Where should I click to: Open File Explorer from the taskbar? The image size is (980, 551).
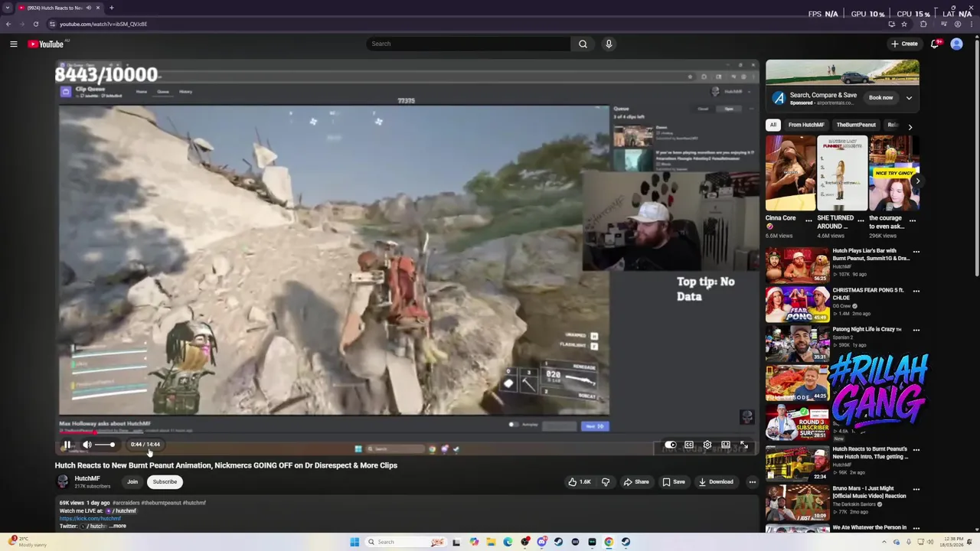[491, 542]
